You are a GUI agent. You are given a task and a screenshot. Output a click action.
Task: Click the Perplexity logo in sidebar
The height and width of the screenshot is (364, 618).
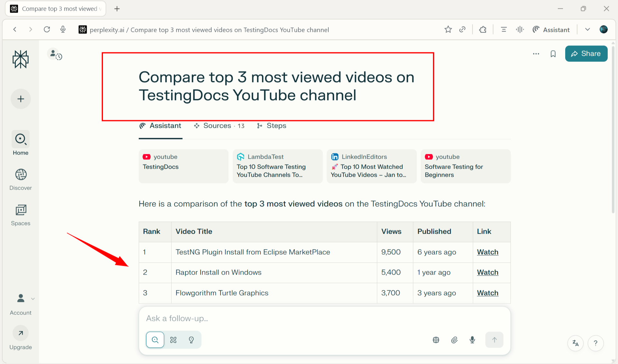tap(21, 59)
